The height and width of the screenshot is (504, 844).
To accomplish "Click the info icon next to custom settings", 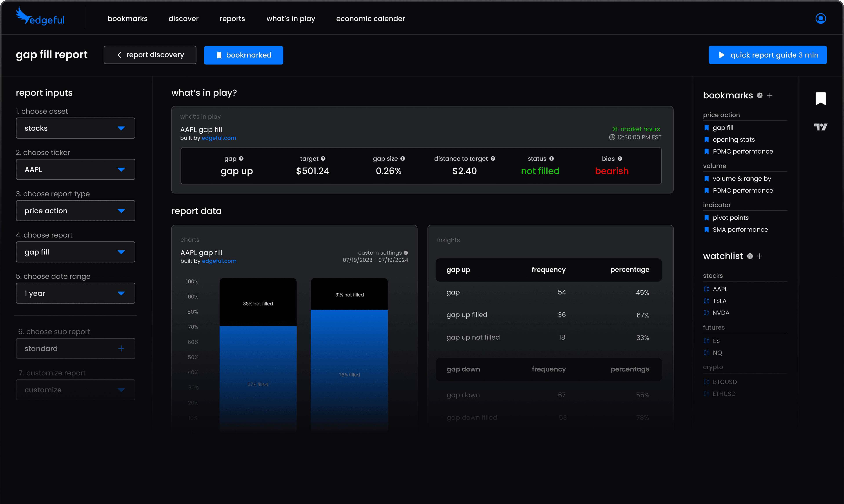I will tap(406, 253).
